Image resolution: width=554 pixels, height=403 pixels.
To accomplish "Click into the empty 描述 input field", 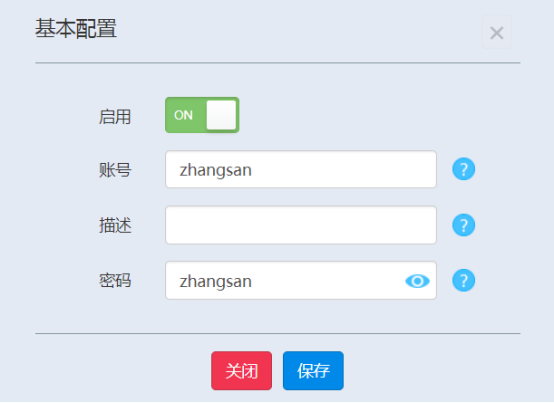I will tap(301, 225).
